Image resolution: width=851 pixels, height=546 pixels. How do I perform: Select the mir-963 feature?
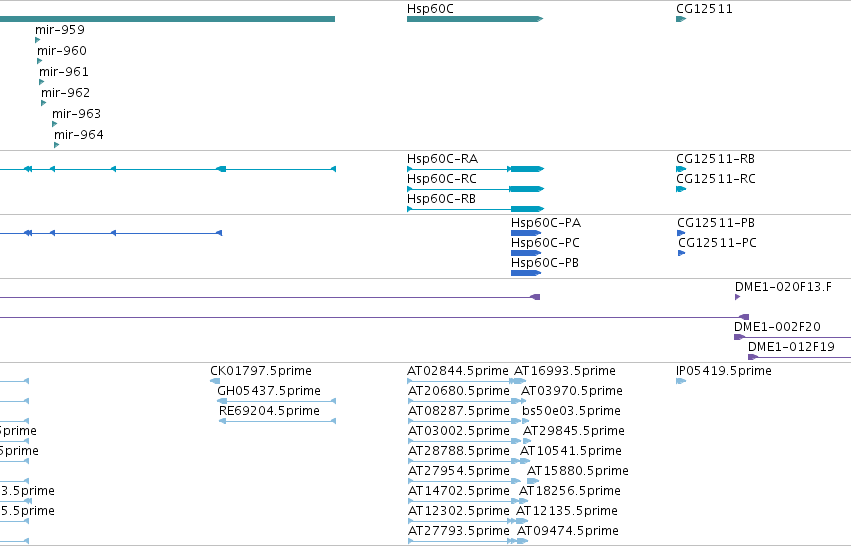tap(55, 124)
